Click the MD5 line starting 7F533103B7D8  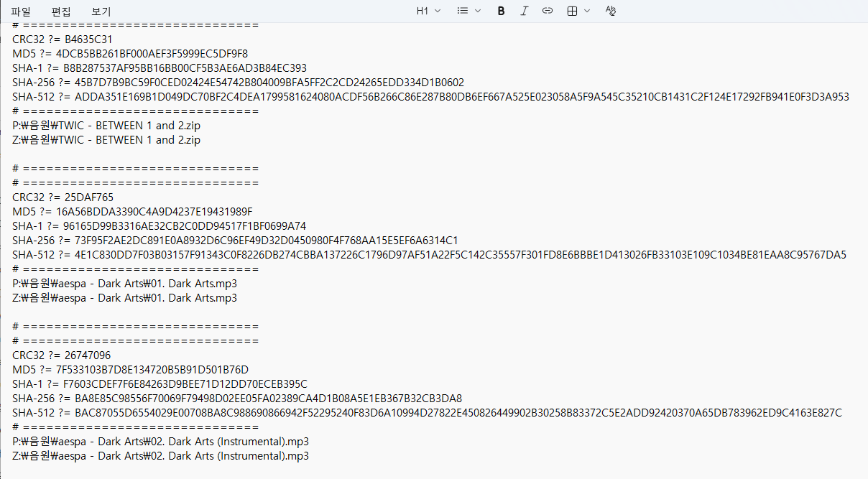(x=131, y=370)
